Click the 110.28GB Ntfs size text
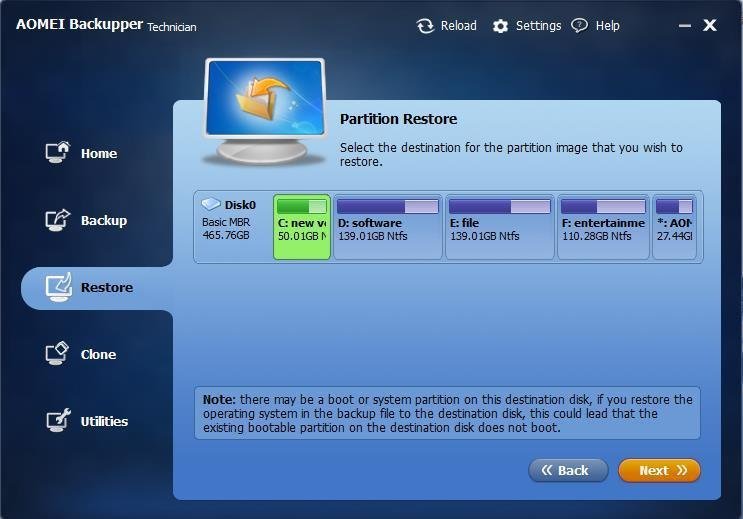 click(597, 236)
